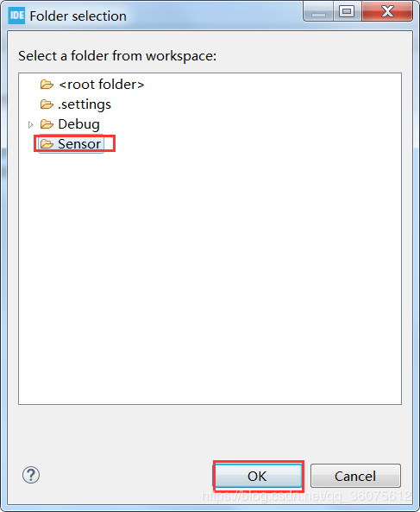Image resolution: width=420 pixels, height=512 pixels.
Task: Expand the Debug folder tree arrow
Action: [31, 124]
